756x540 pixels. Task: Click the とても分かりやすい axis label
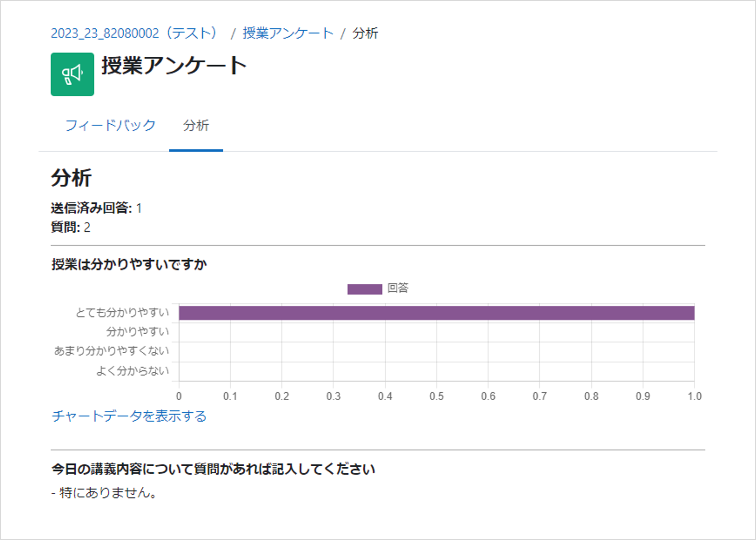click(x=122, y=313)
